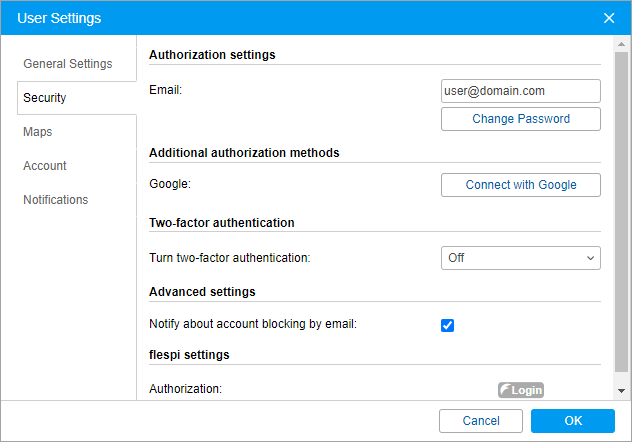Image resolution: width=632 pixels, height=442 pixels.
Task: Show the Notifications tab
Action: (56, 200)
